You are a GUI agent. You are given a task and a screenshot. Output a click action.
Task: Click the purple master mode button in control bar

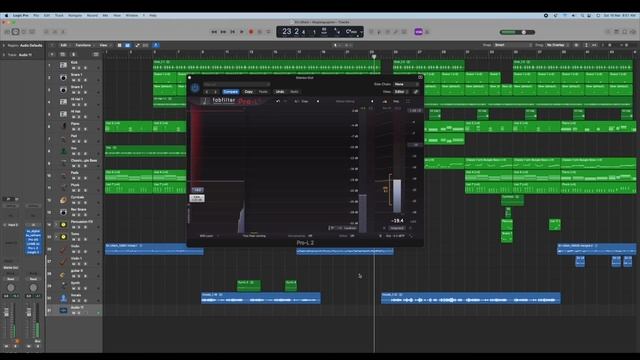(418, 32)
